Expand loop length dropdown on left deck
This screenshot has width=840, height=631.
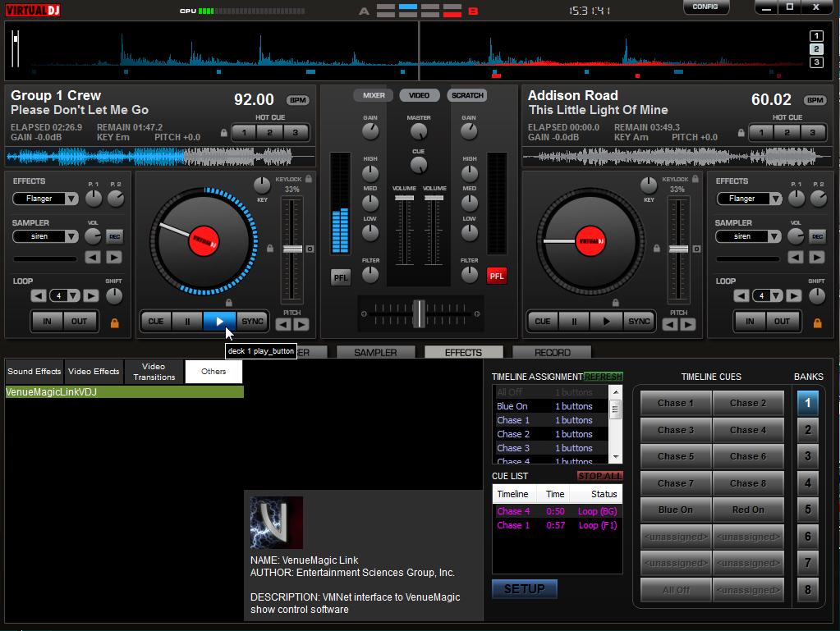coord(73,295)
